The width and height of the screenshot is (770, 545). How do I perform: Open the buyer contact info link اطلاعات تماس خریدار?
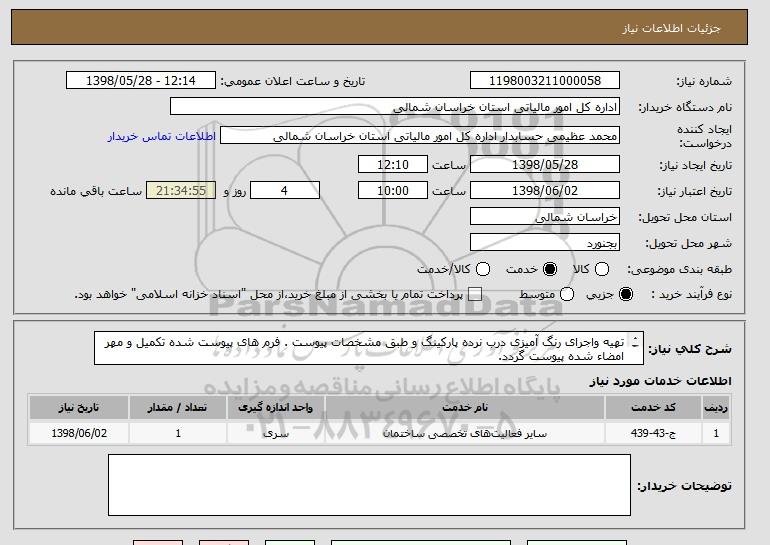[162, 136]
